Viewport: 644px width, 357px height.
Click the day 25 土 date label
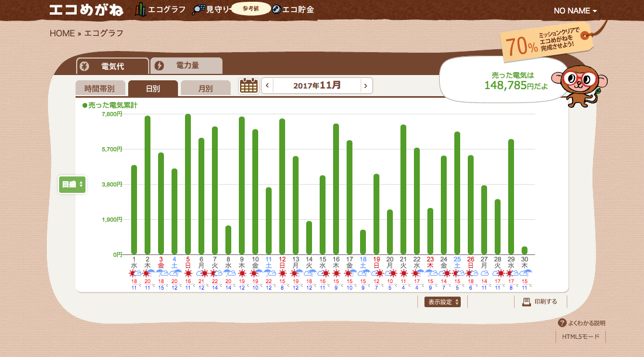pos(457,263)
